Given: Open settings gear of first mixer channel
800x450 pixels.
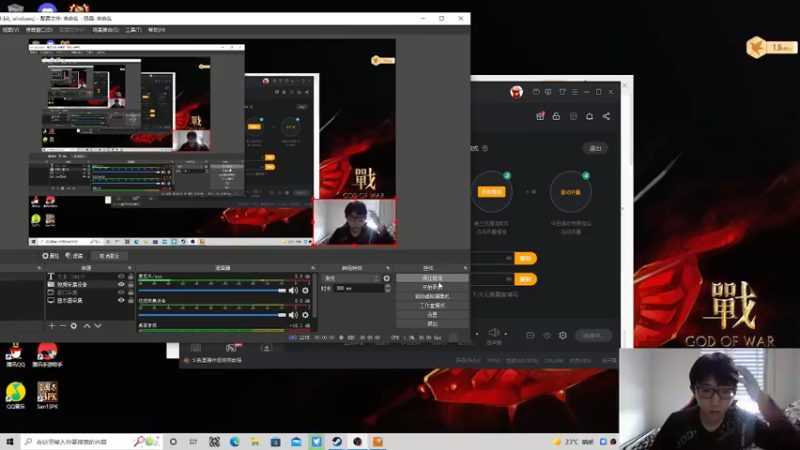Looking at the screenshot, I should [x=305, y=290].
